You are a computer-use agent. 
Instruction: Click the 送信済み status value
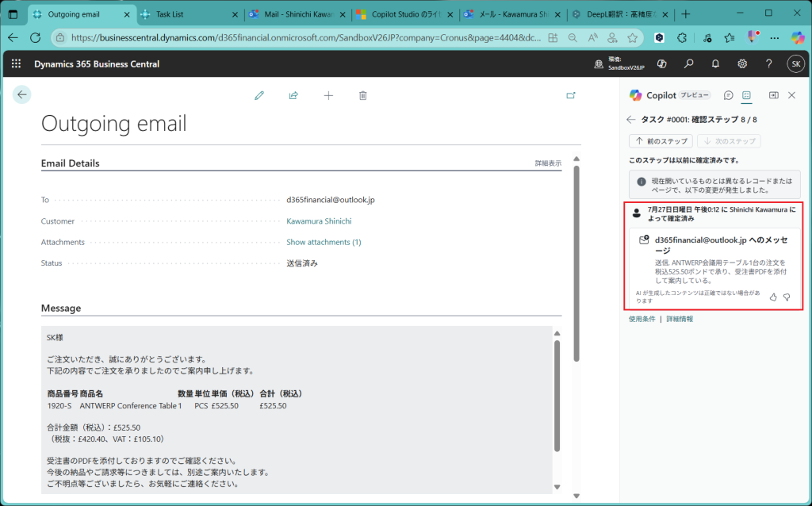click(x=302, y=263)
